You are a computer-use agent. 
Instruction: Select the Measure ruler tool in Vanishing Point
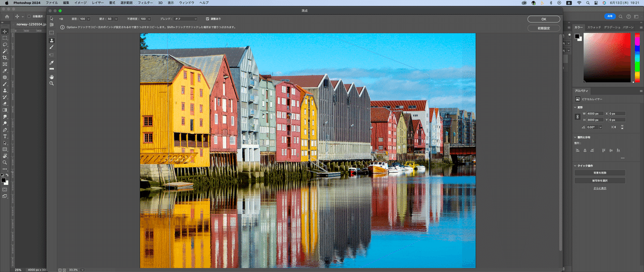click(52, 69)
